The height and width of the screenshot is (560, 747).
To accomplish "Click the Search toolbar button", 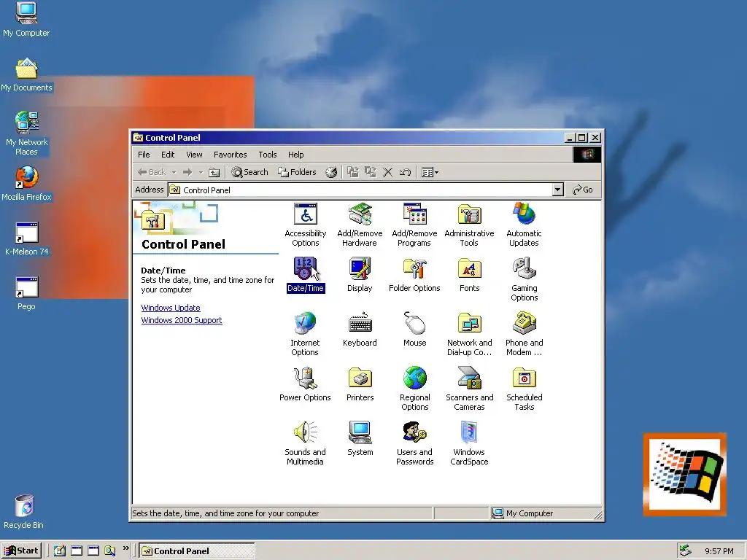I will point(249,172).
